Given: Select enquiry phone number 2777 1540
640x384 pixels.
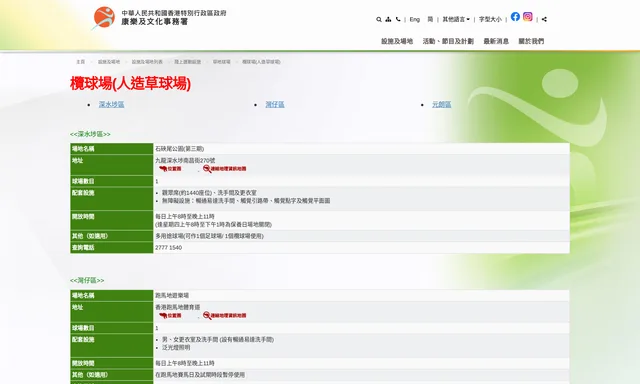Looking at the screenshot, I should (x=169, y=248).
